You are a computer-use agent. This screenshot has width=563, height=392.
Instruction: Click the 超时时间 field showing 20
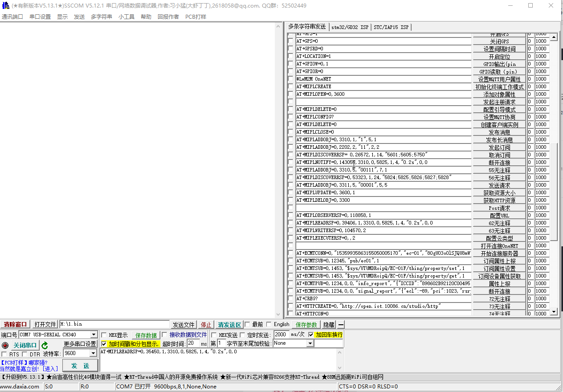(x=193, y=343)
